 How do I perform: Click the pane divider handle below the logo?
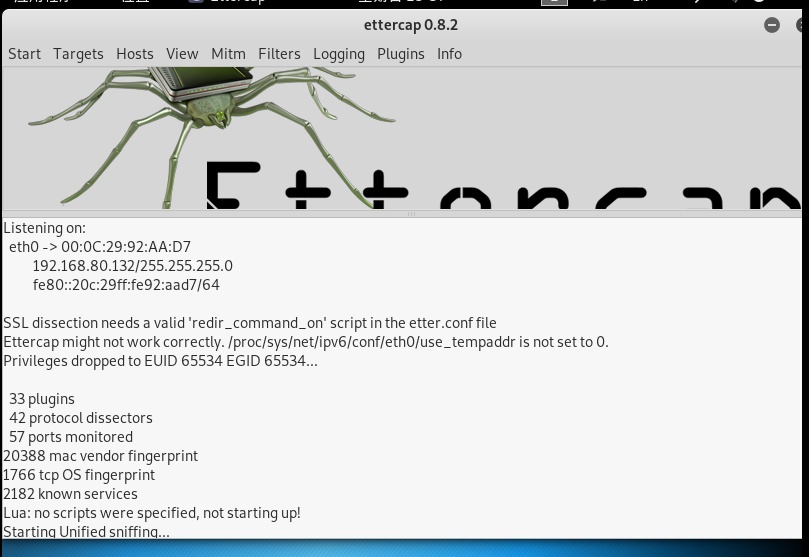pos(411,214)
